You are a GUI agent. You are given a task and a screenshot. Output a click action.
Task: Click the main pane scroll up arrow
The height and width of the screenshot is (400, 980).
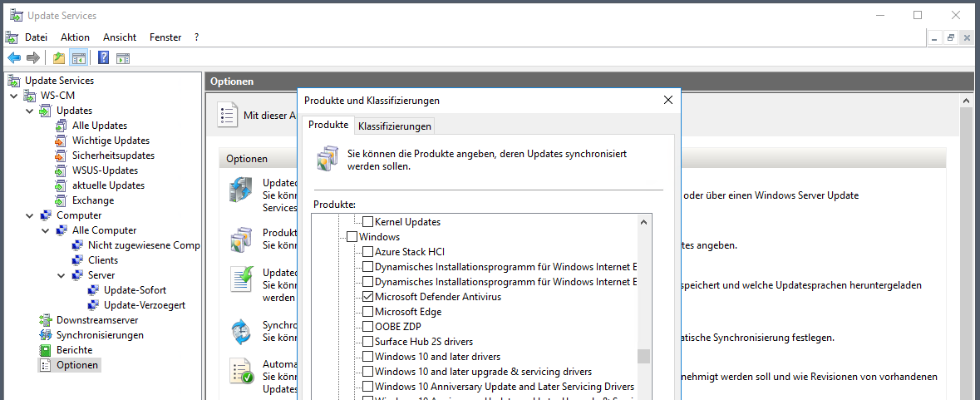coord(967,100)
